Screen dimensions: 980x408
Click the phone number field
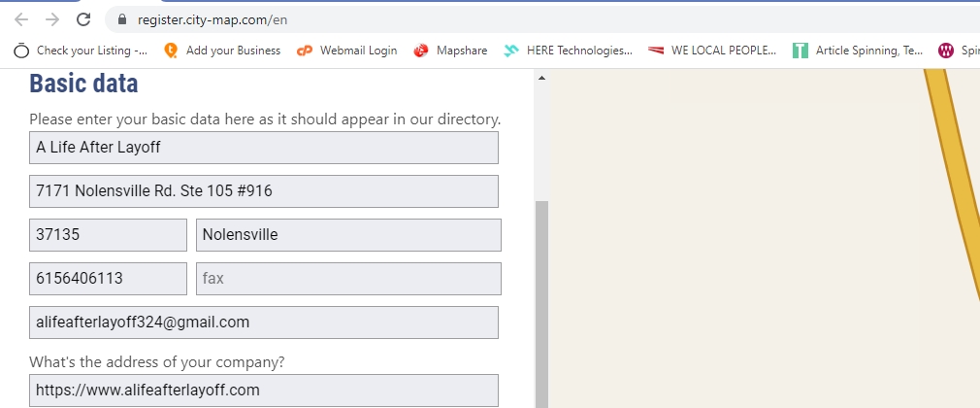pos(108,279)
